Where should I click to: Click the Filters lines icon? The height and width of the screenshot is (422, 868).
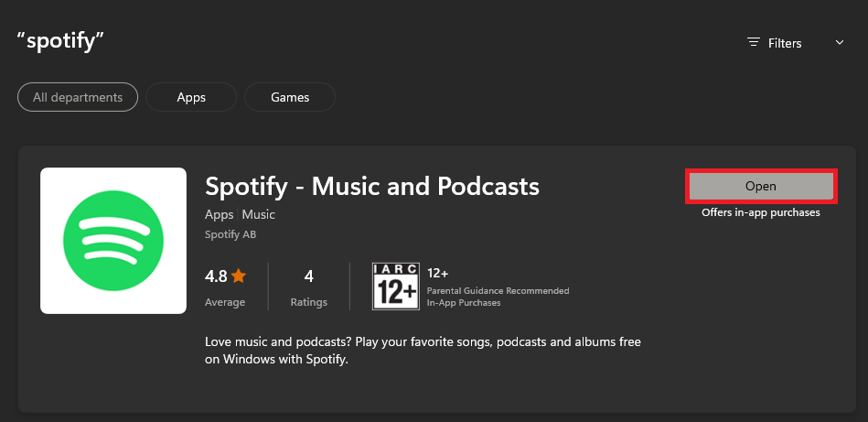pyautogui.click(x=754, y=42)
